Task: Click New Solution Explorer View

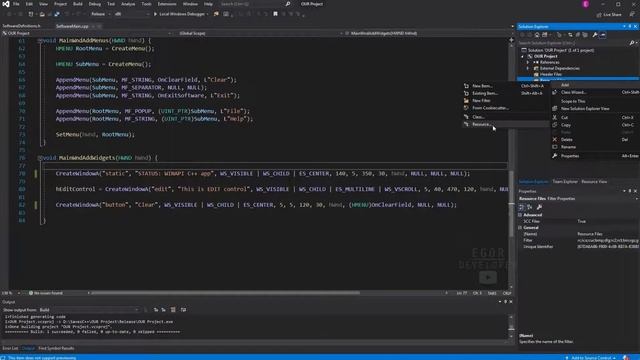Action: [595, 109]
